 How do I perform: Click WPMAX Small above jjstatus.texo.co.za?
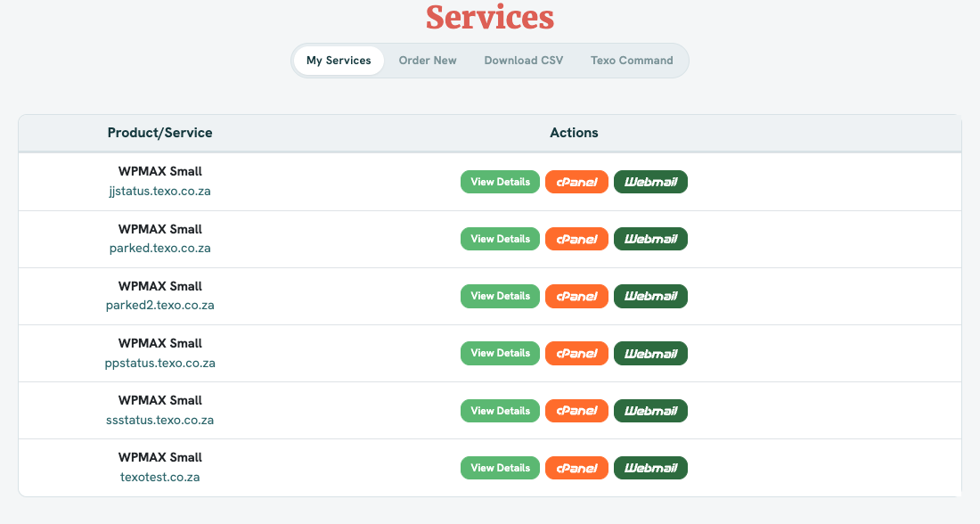point(160,171)
